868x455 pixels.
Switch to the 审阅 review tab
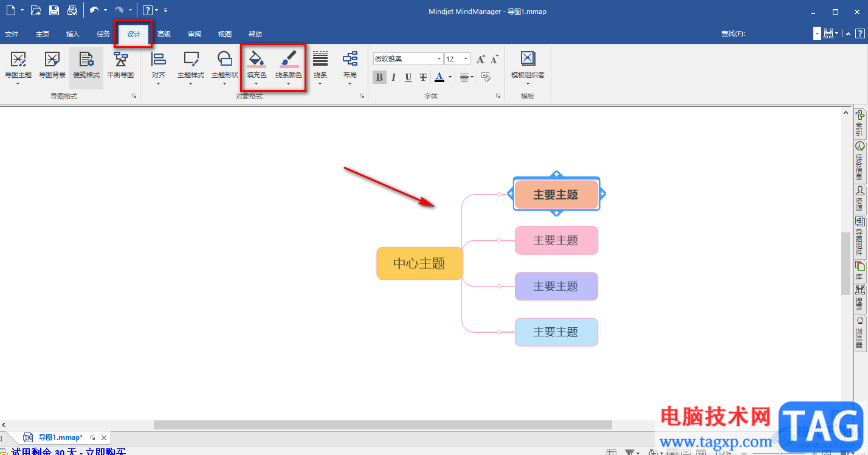(195, 34)
